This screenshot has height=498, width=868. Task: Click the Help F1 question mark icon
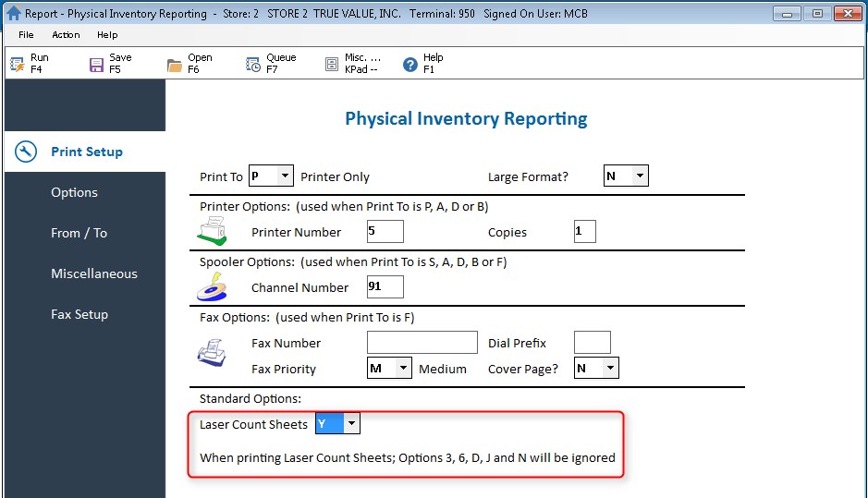point(410,64)
